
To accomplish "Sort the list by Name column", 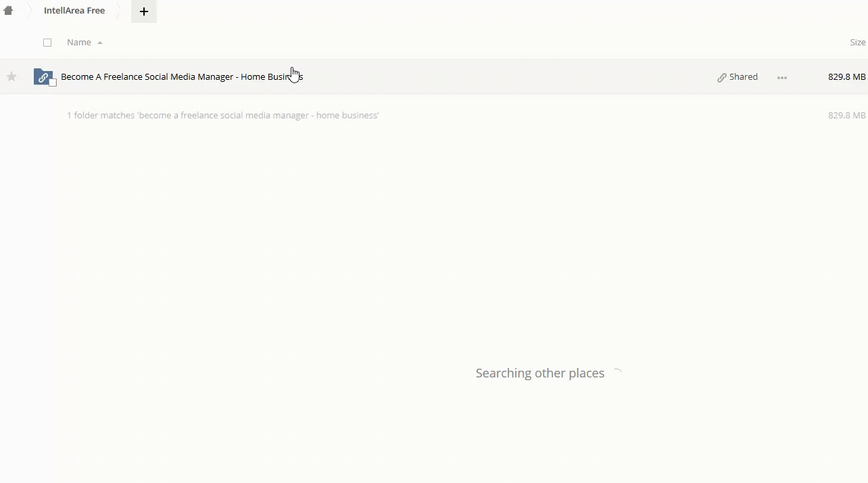I will (x=79, y=43).
